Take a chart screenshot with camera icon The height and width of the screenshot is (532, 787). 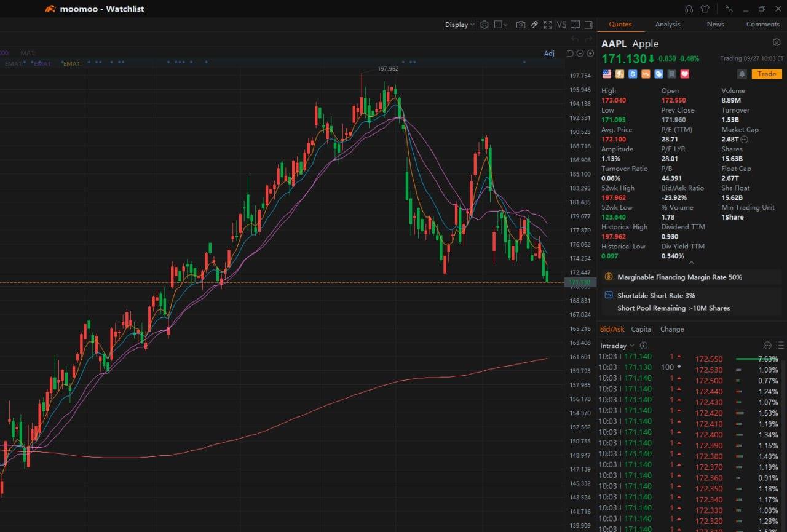tap(521, 25)
